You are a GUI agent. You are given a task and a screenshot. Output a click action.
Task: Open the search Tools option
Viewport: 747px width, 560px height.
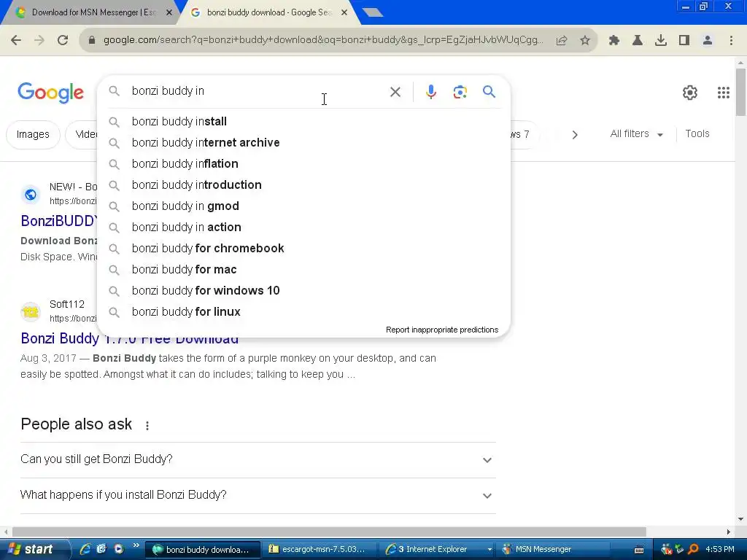[x=697, y=134]
